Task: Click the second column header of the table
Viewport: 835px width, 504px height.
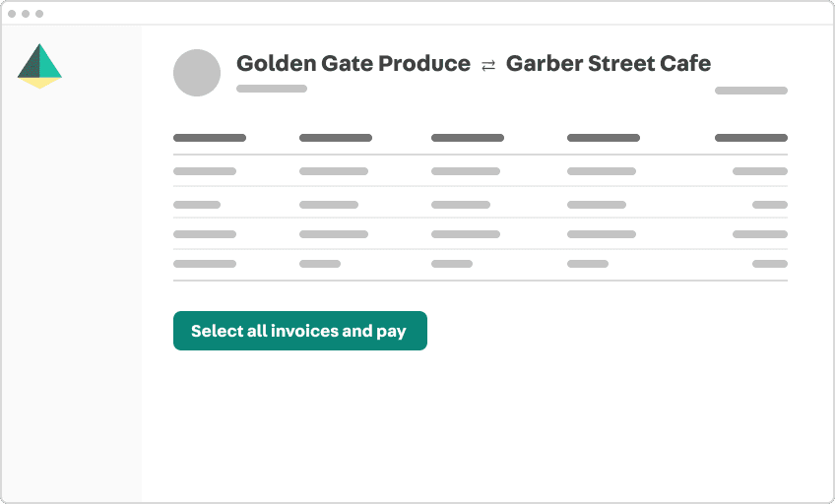Action: pyautogui.click(x=336, y=138)
